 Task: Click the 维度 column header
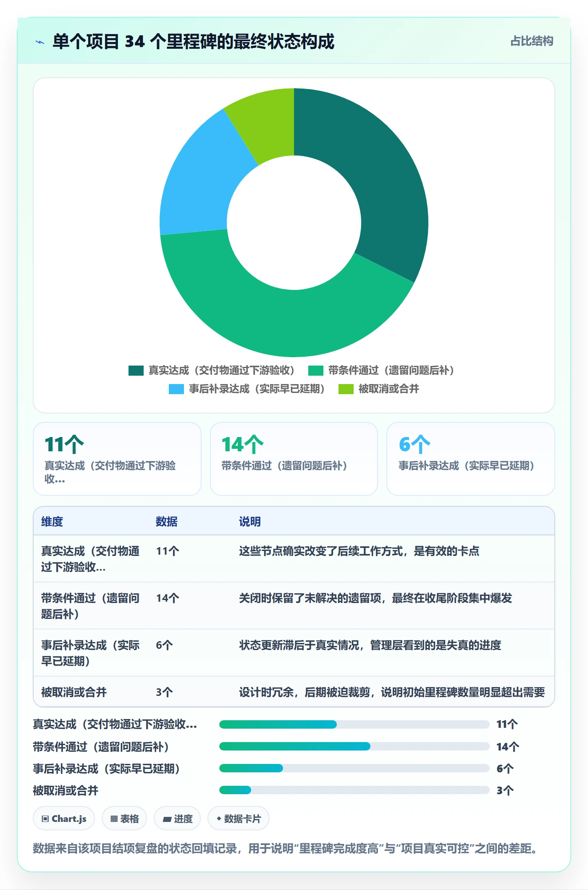click(x=52, y=521)
